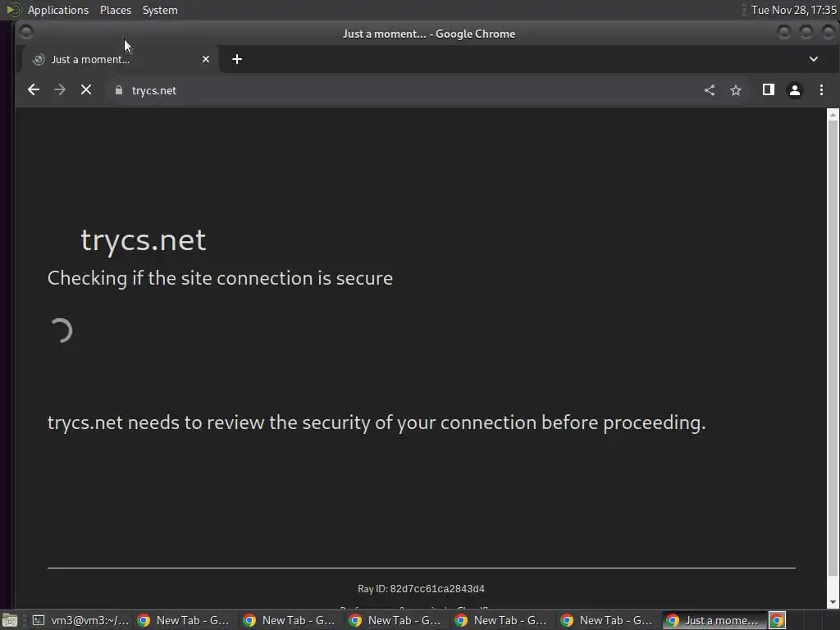
Task: Click the window menu button in title bar
Action: coord(26,33)
